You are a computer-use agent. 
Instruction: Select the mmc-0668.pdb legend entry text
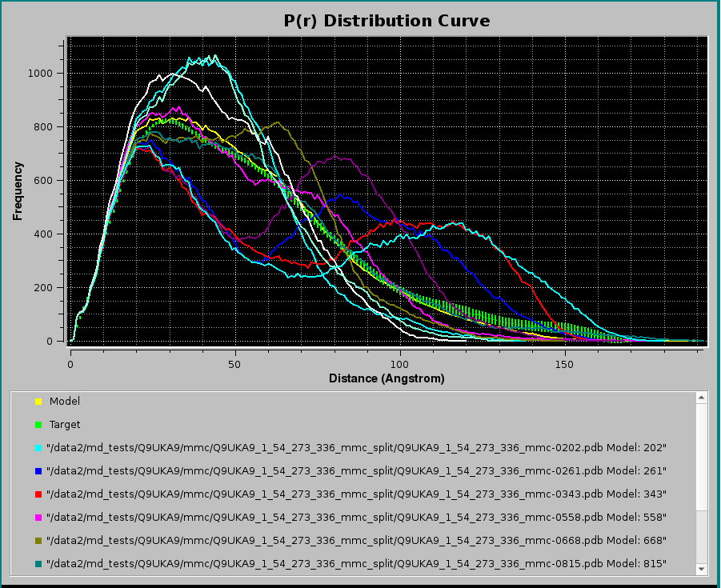click(356, 540)
